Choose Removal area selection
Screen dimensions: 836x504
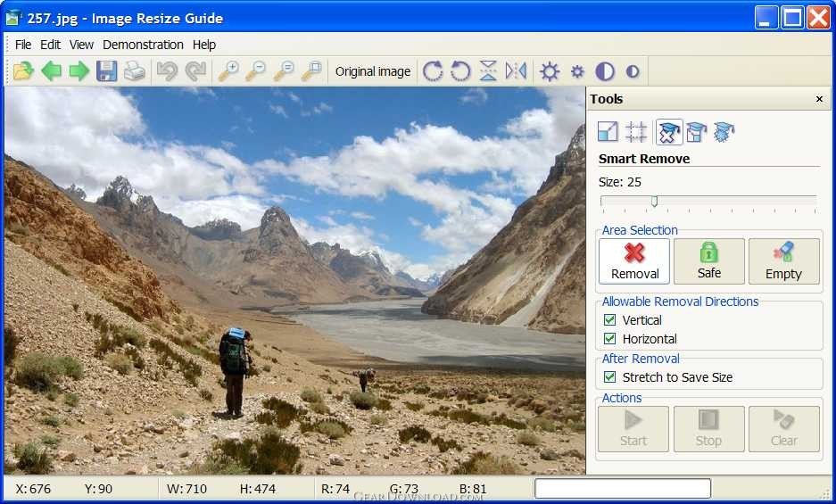pyautogui.click(x=634, y=261)
